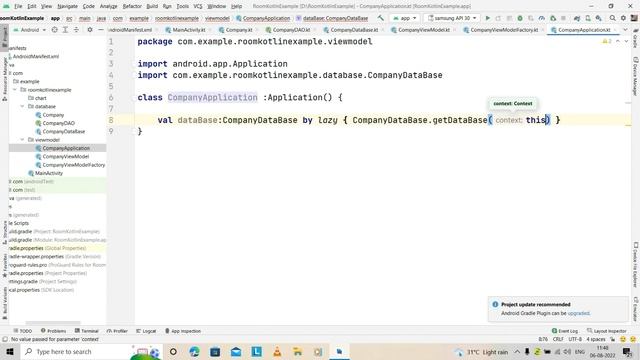640x360 pixels.
Task: Click the Search Everywhere magnifier icon
Action: click(613, 18)
